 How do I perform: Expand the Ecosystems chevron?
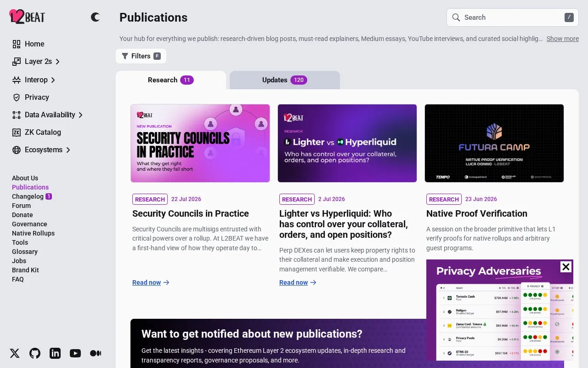[x=68, y=150]
